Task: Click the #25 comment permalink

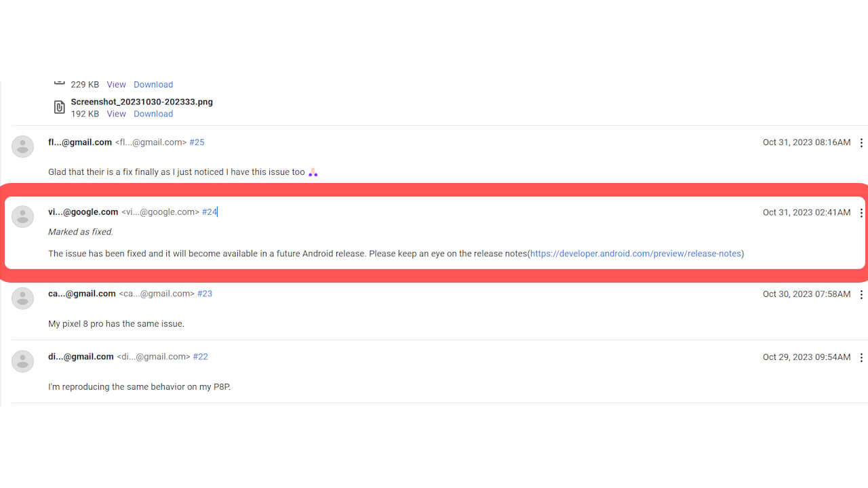Action: pyautogui.click(x=197, y=142)
